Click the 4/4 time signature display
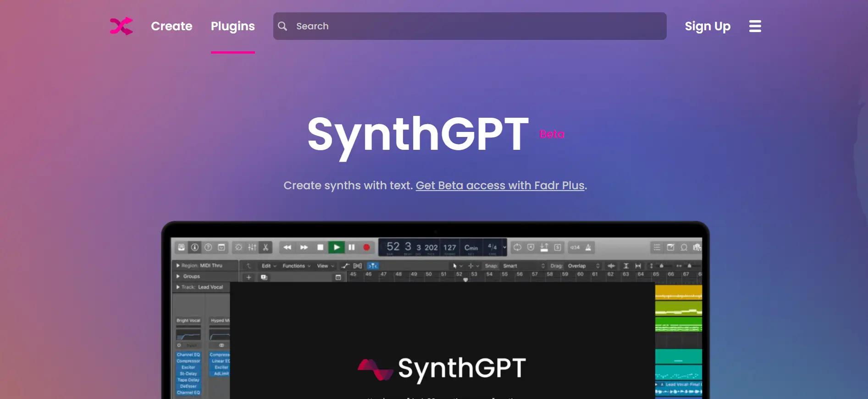868x399 pixels. tap(492, 247)
